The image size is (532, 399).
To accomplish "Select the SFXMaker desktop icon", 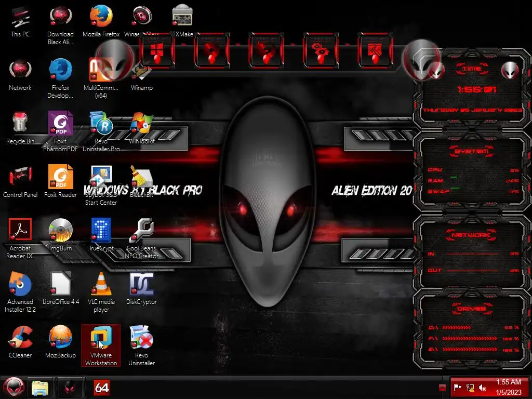I will pyautogui.click(x=182, y=20).
